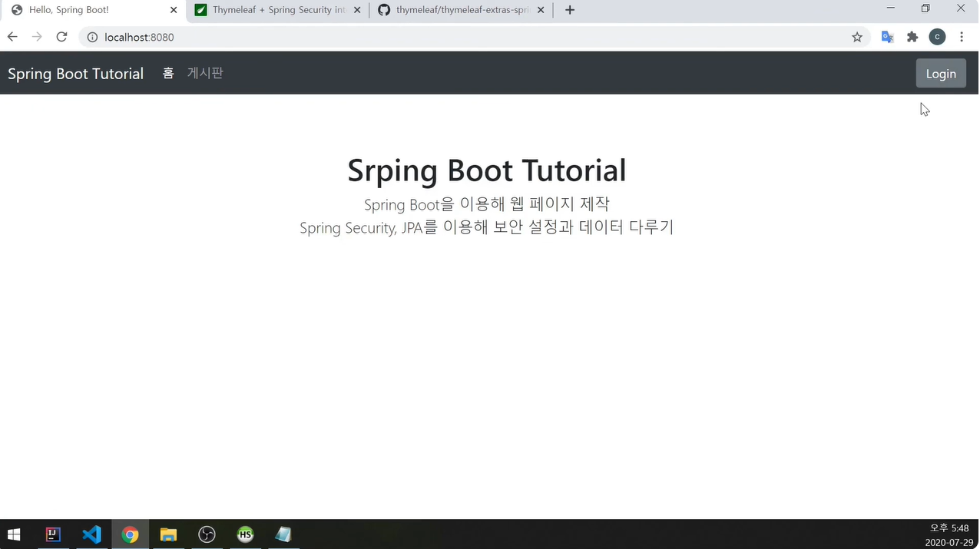Open Visual Studio Code from the taskbar
The height and width of the screenshot is (549, 980).
click(91, 534)
